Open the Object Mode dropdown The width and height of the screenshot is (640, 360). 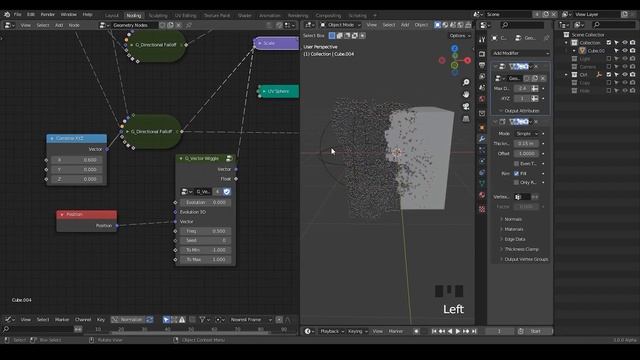[340, 25]
